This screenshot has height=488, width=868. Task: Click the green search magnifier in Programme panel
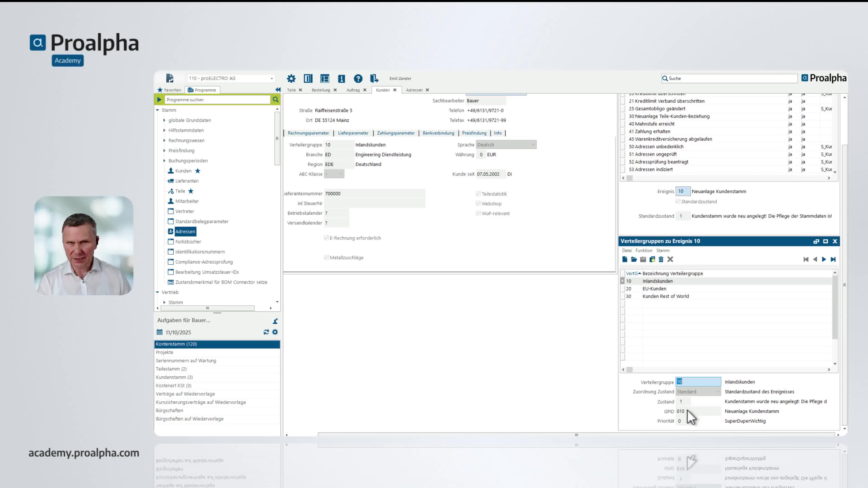[276, 99]
